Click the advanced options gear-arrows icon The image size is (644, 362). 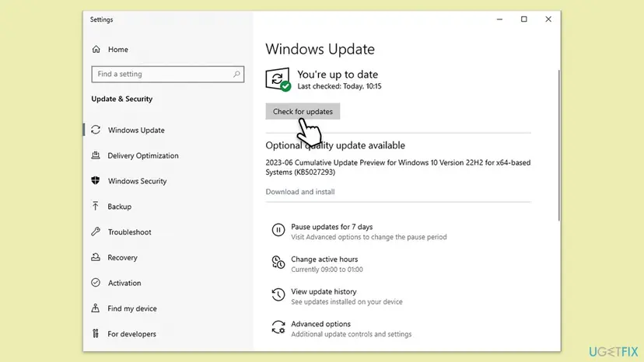[278, 327]
